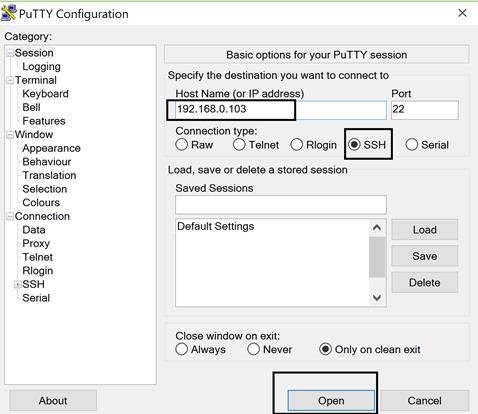Viewport: 478px width, 414px height.
Task: Save the current session
Action: point(425,256)
